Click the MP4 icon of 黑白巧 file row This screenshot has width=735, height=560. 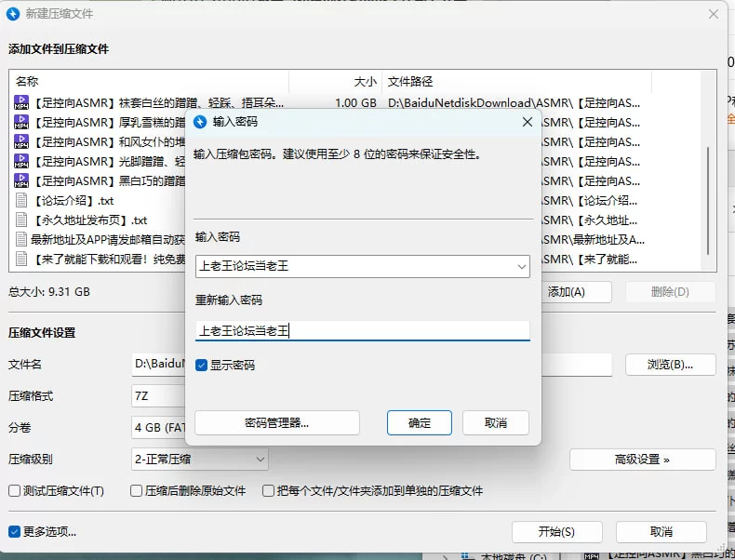(x=21, y=180)
